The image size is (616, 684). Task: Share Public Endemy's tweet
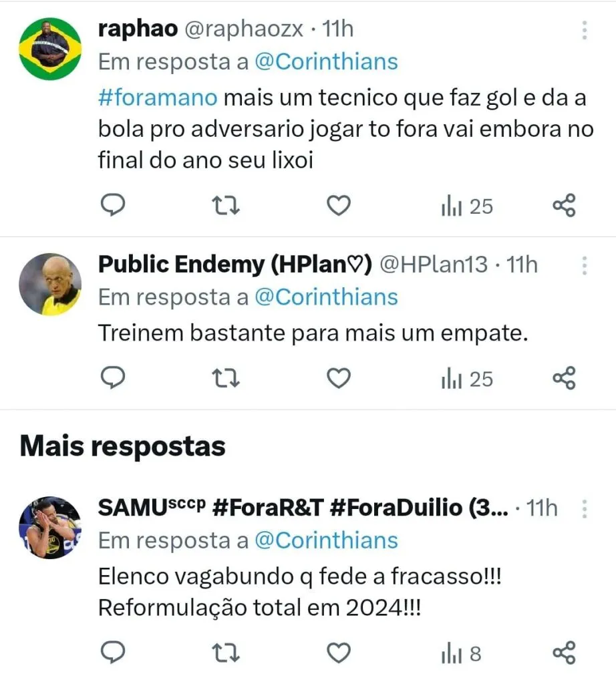(x=564, y=379)
